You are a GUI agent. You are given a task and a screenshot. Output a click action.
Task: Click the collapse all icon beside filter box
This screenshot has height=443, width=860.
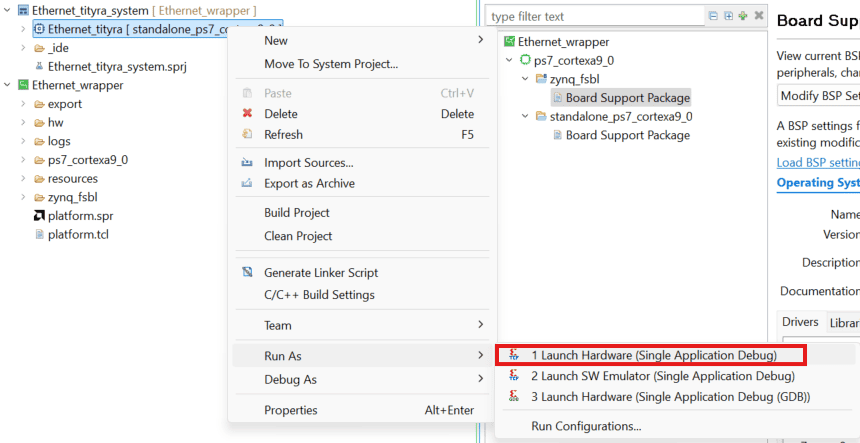(x=713, y=17)
